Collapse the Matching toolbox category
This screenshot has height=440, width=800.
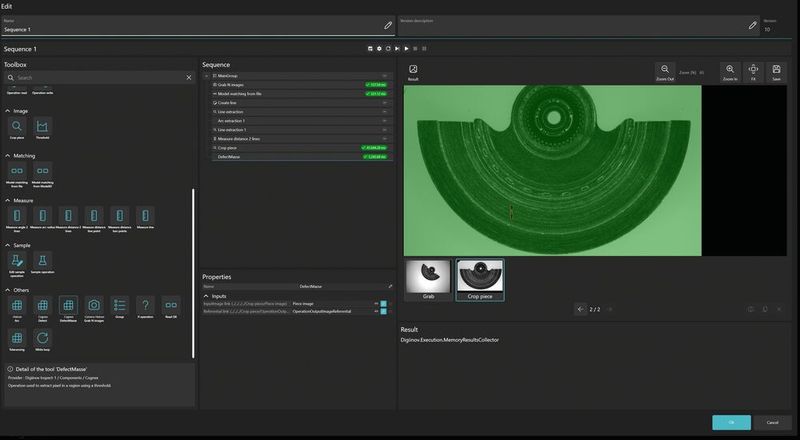8,156
